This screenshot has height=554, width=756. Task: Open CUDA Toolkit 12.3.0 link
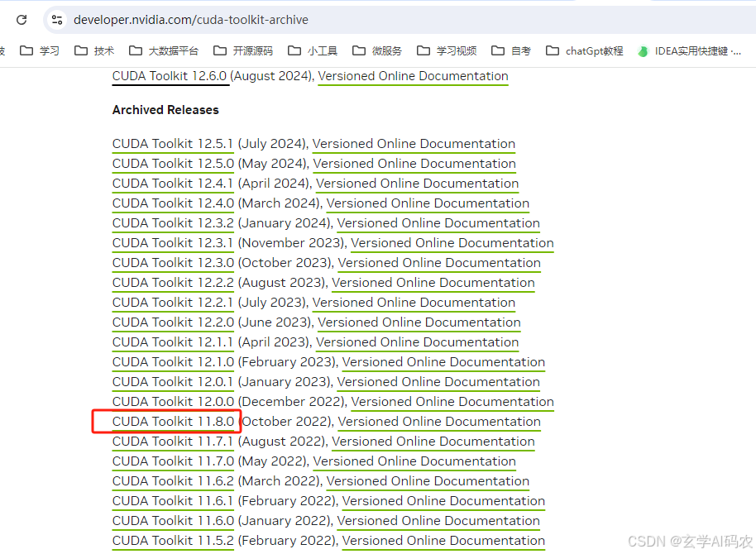173,263
